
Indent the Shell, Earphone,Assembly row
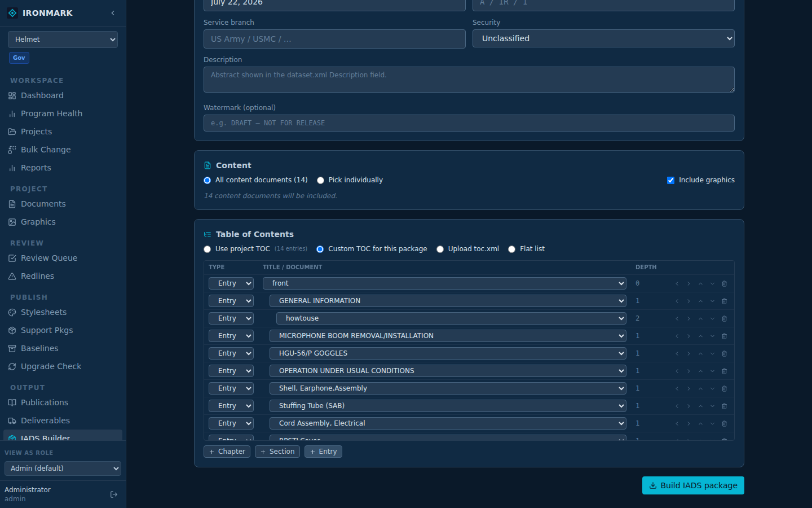[x=689, y=389]
